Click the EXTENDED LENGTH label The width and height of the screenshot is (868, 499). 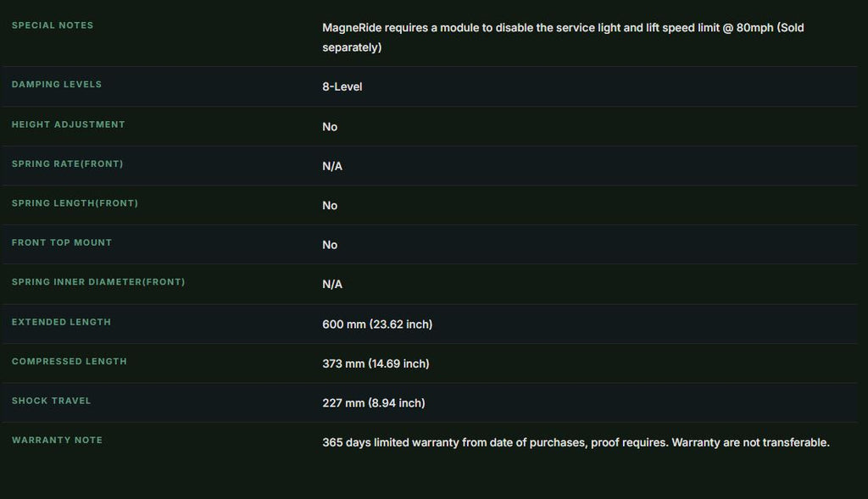click(x=61, y=322)
